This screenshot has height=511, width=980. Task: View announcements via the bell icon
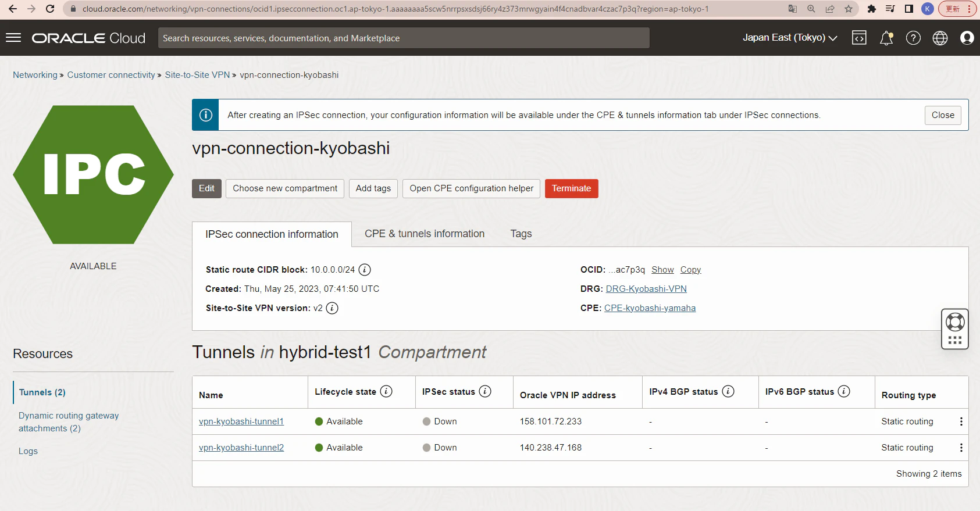pyautogui.click(x=886, y=38)
